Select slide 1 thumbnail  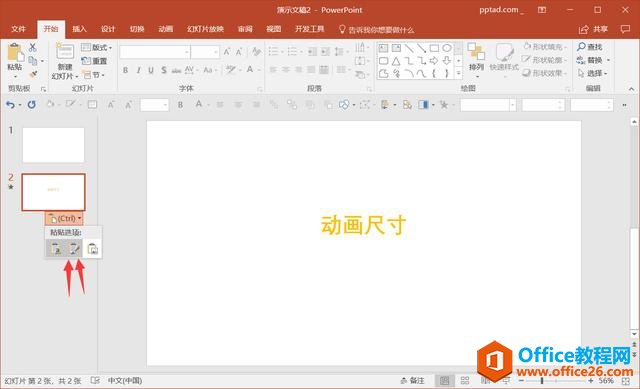click(53, 145)
